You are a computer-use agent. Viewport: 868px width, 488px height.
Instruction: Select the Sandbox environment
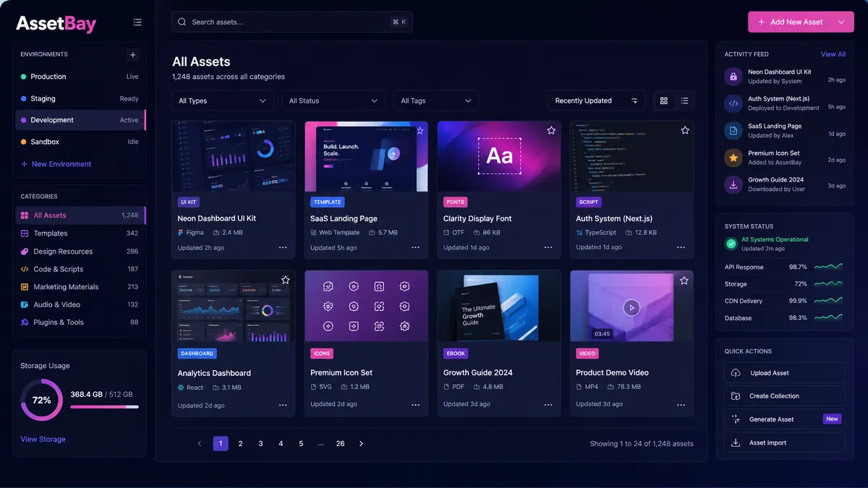point(80,142)
